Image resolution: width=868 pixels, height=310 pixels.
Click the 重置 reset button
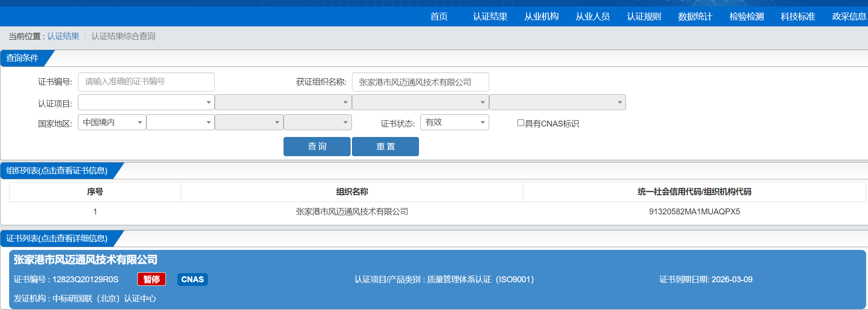[385, 147]
